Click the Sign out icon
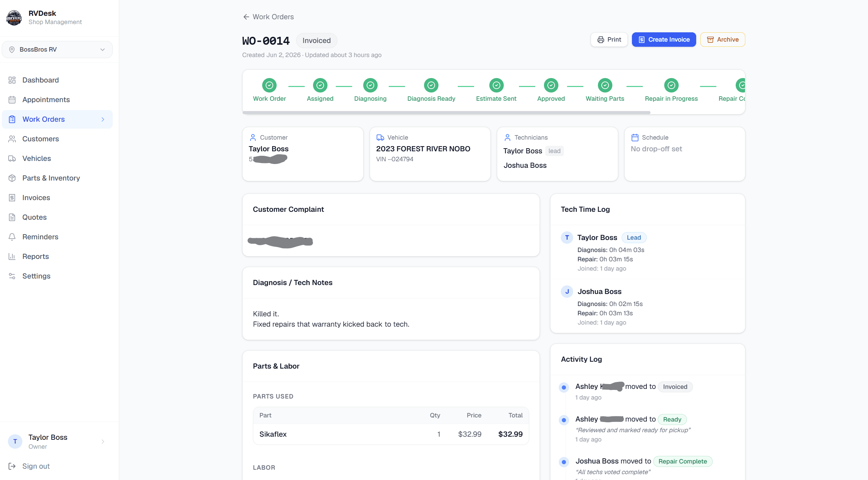Viewport: 868px width, 480px height. [12, 466]
